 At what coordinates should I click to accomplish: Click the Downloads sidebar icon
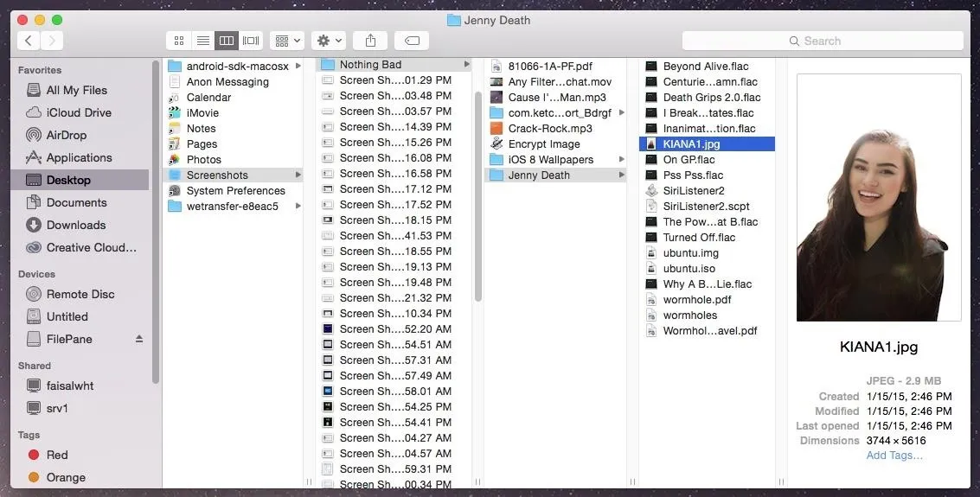click(34, 225)
